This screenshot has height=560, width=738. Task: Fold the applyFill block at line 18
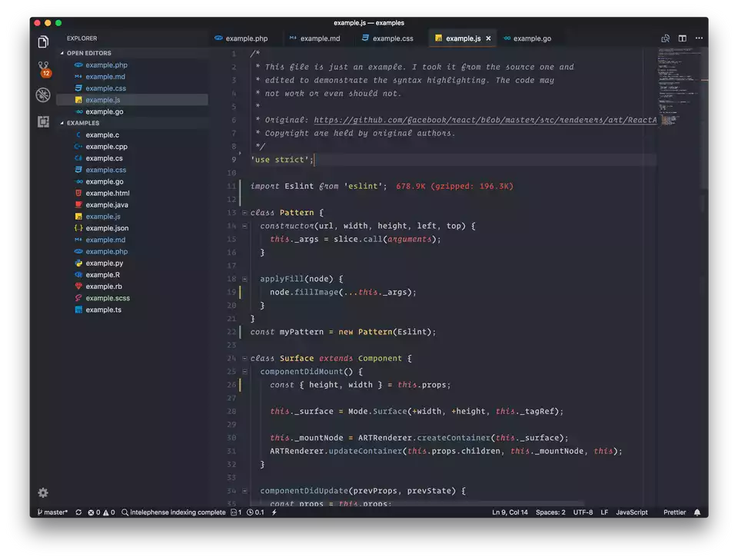(x=244, y=279)
